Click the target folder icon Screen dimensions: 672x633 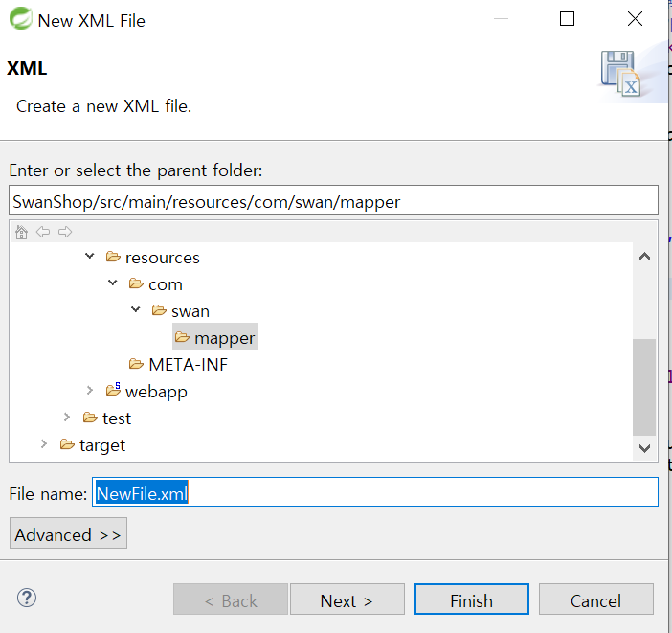67,444
